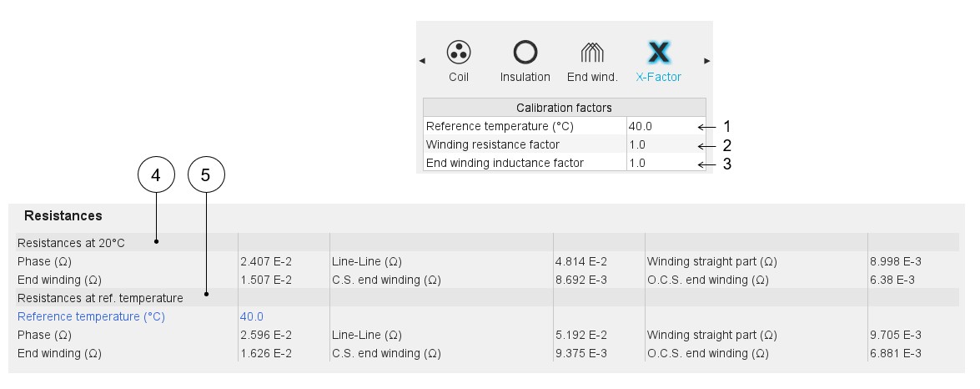The height and width of the screenshot is (389, 980).
Task: Click the End winding icon
Action: coord(592,53)
